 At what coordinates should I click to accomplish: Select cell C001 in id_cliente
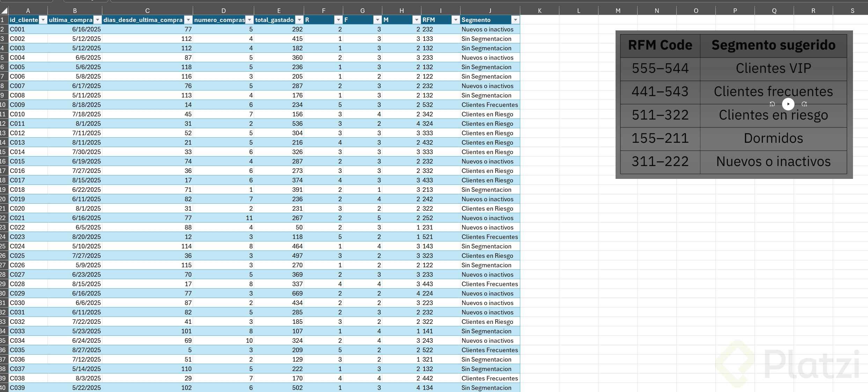28,29
